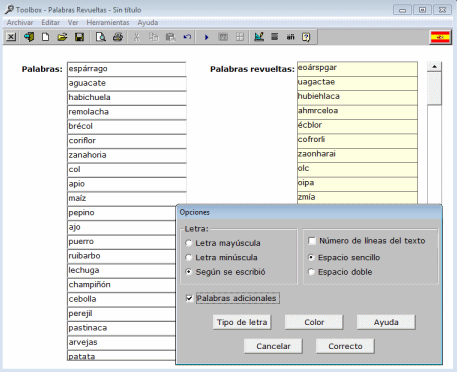Open print preview with magnifier icon

(101, 37)
